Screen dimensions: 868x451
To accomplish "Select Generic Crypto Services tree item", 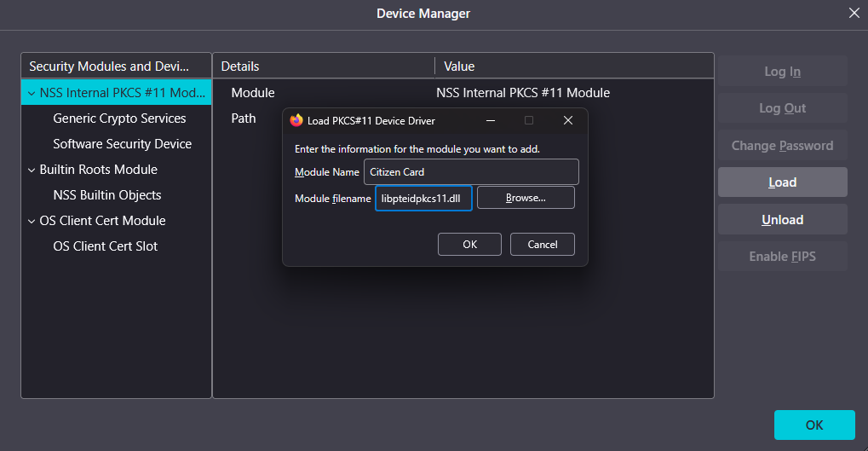I will [119, 119].
